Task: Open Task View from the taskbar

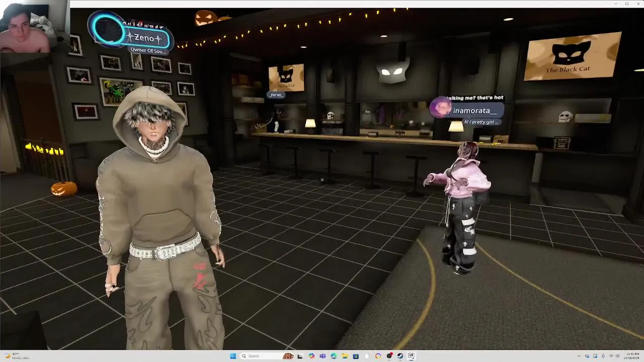Action: coord(300,356)
